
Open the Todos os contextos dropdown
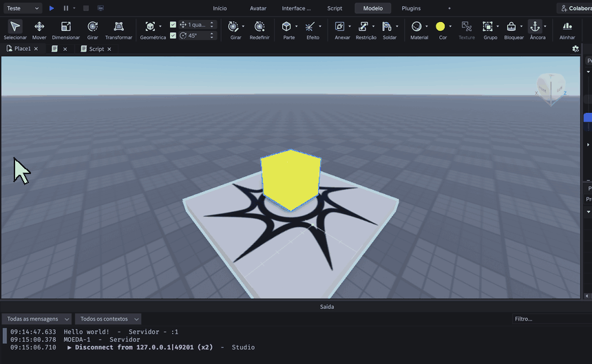(108, 319)
